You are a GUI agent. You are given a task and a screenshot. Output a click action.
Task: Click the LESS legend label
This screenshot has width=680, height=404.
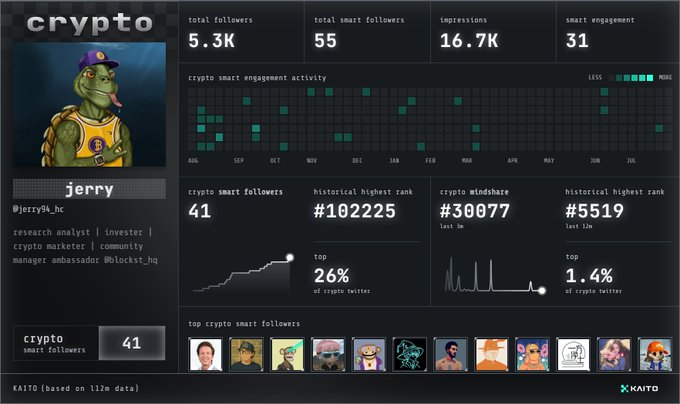coord(595,78)
